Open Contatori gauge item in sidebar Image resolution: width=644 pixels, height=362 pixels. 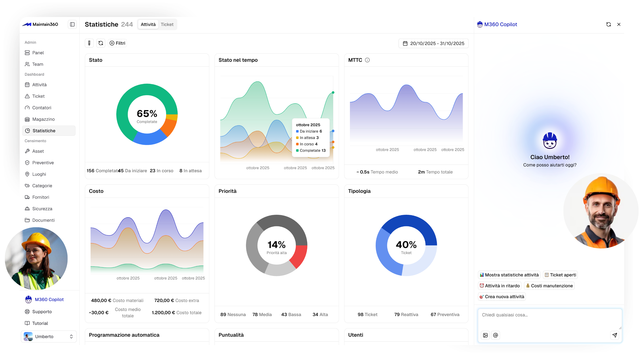point(42,108)
